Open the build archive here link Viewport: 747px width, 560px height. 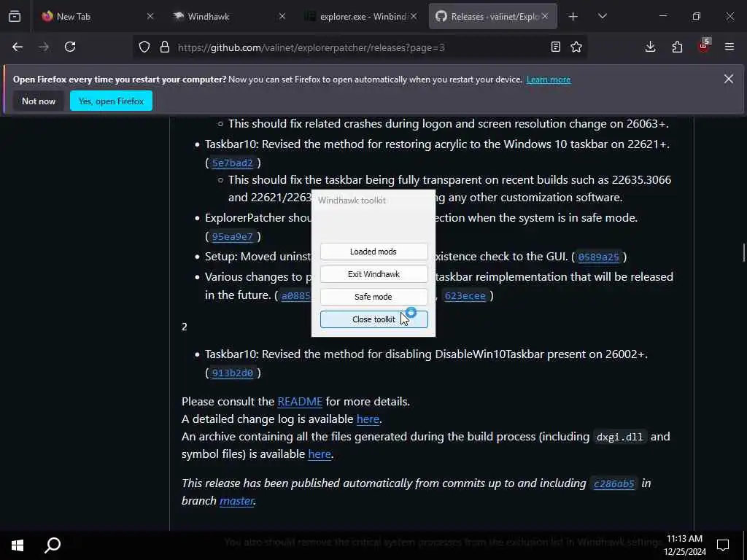click(320, 454)
